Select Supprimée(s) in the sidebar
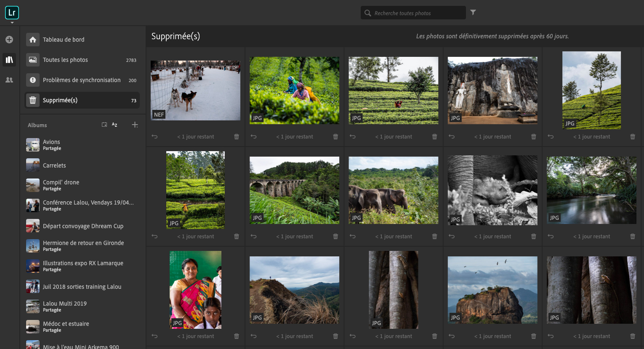Image resolution: width=644 pixels, height=349 pixels. coord(82,100)
